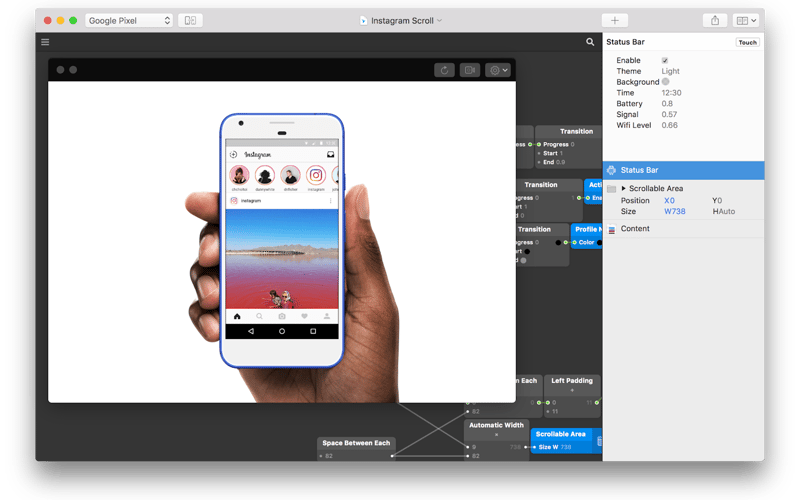Image resolution: width=800 pixels, height=500 pixels.
Task: Open the Instagram Scroll document title menu
Action: (402, 20)
